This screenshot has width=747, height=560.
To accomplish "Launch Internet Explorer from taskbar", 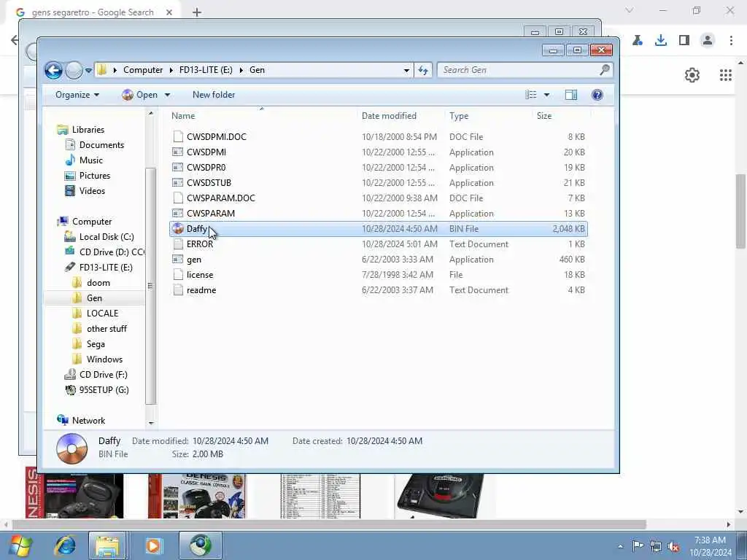I will 65,545.
